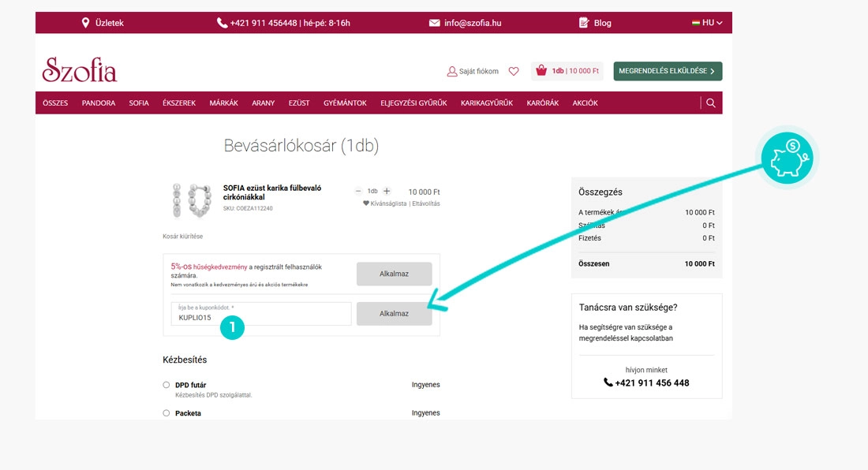Click Alkalmaz next to coupon code
This screenshot has width=868, height=470.
point(394,314)
